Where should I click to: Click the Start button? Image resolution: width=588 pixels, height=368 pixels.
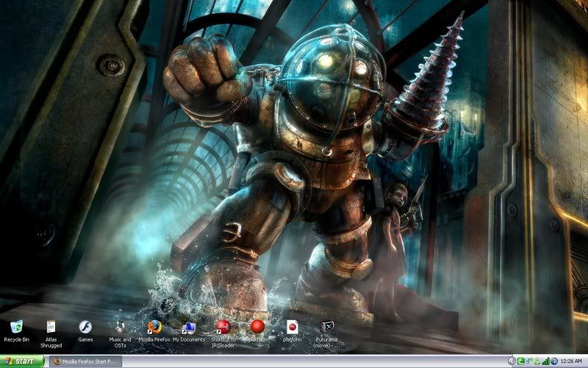22,361
